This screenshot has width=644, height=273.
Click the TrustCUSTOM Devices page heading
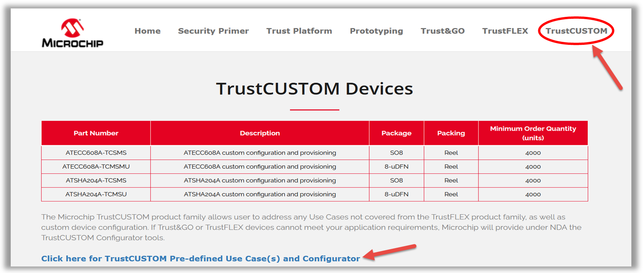pyautogui.click(x=315, y=89)
